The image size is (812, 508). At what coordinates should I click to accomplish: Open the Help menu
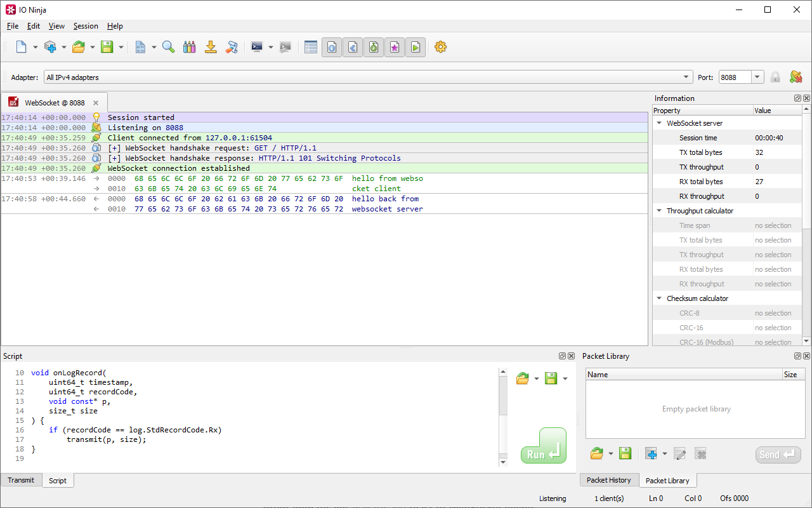(115, 26)
